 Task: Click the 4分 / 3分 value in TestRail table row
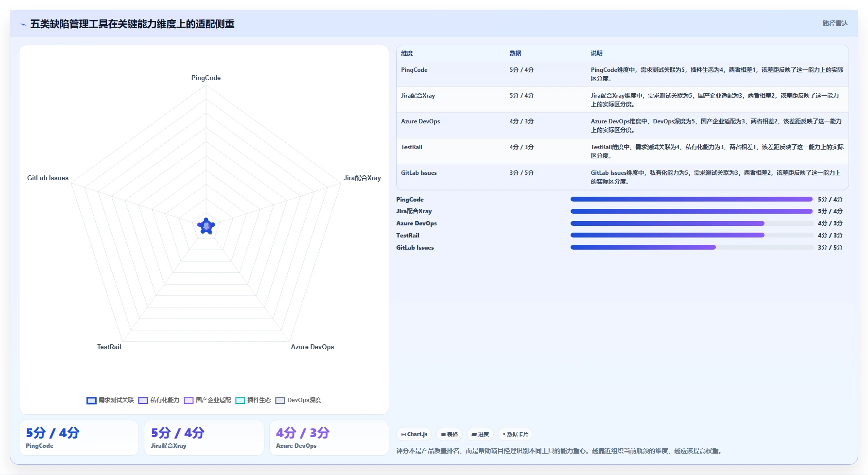point(521,147)
